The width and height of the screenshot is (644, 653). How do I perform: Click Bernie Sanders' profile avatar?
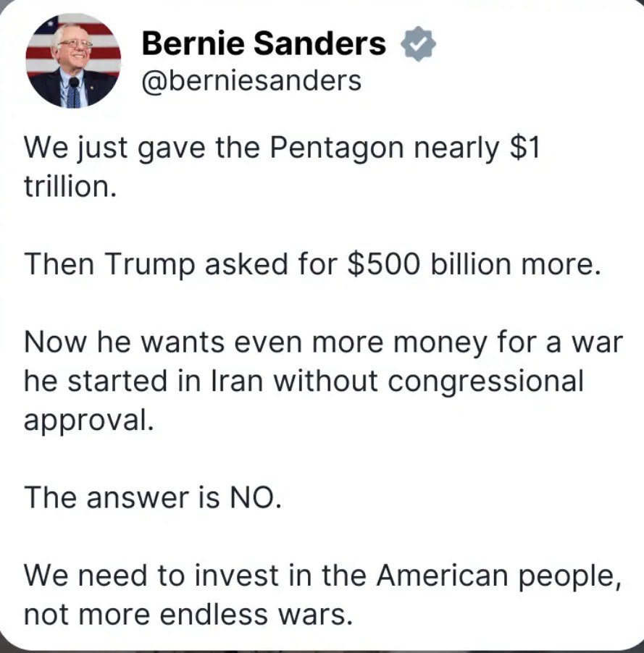(x=72, y=61)
